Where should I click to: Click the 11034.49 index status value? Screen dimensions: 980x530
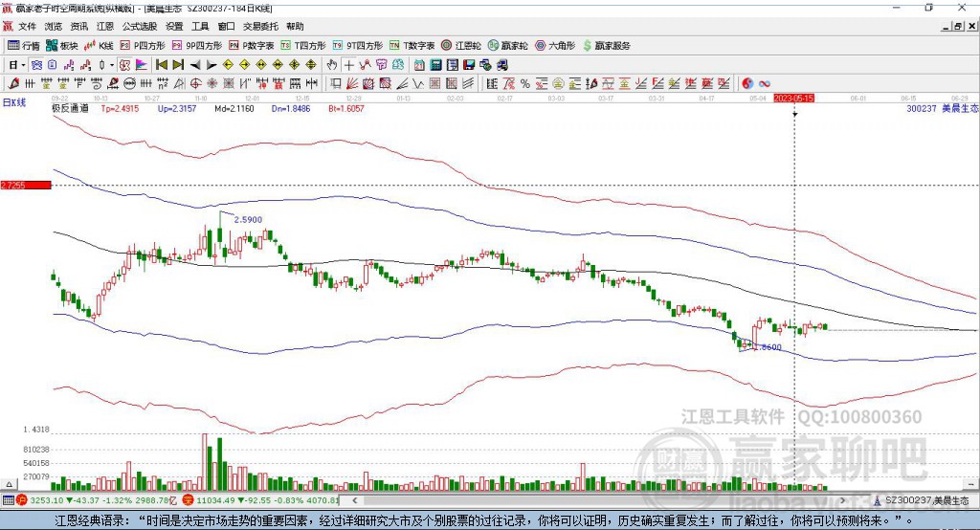[215, 500]
